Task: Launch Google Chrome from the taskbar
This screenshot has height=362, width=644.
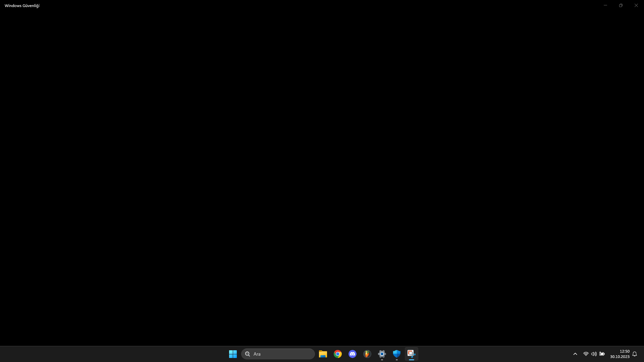Action: pos(337,354)
